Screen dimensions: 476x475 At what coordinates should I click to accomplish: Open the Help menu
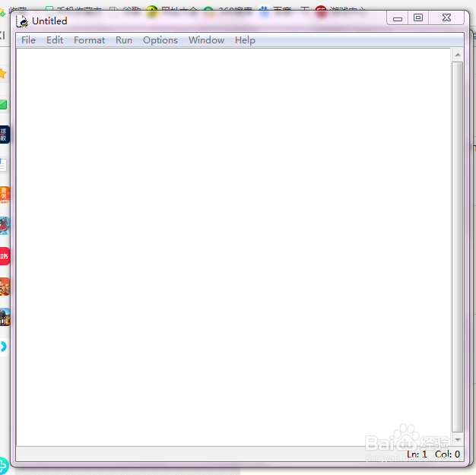tap(245, 40)
